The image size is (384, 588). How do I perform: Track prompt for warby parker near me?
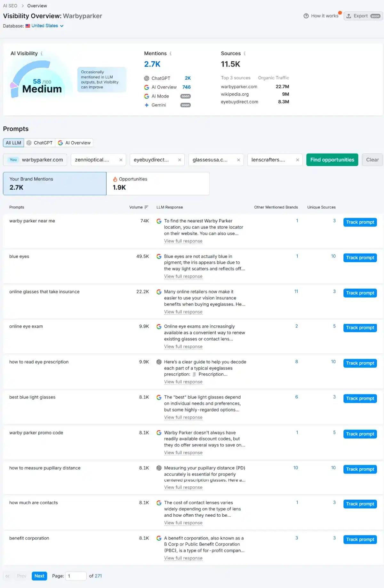click(360, 222)
